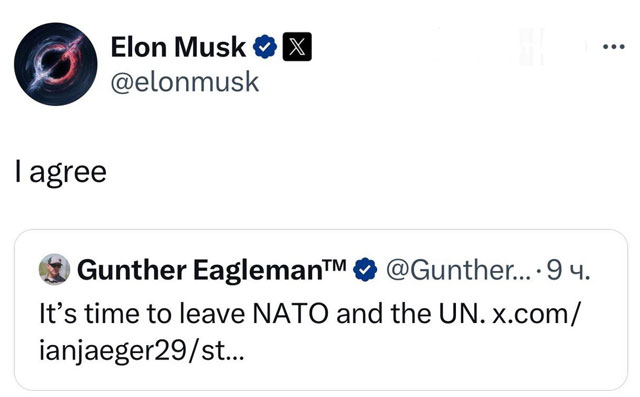This screenshot has width=640, height=397.
Task: Click Gunther Eagleman's small profile photo
Action: tap(54, 269)
